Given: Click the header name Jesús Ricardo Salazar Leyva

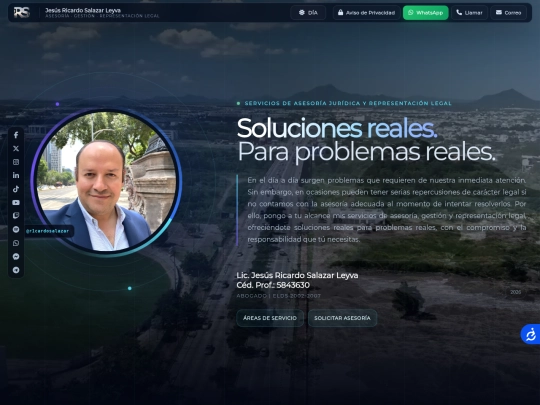Looking at the screenshot, I should 83,10.
